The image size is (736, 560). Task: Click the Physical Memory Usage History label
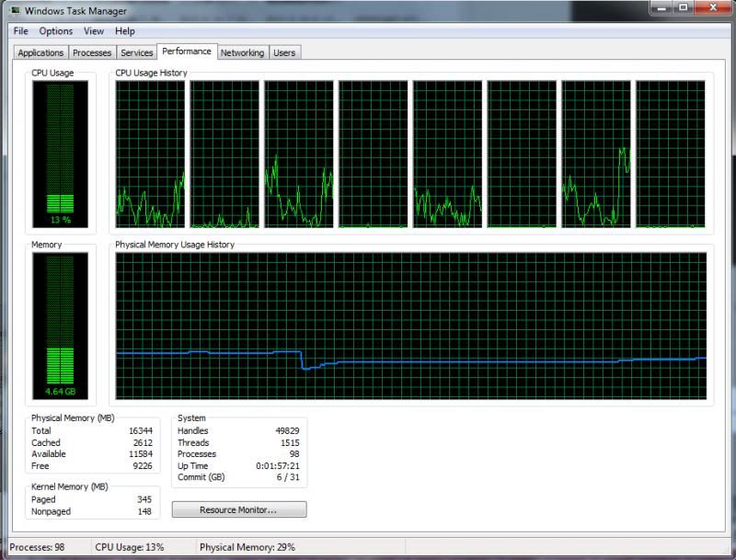pos(175,245)
